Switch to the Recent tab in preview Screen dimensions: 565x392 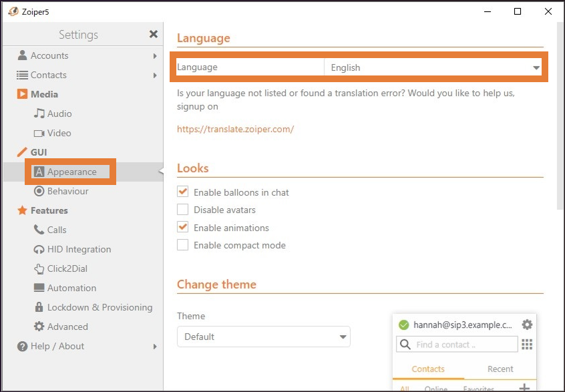[500, 369]
